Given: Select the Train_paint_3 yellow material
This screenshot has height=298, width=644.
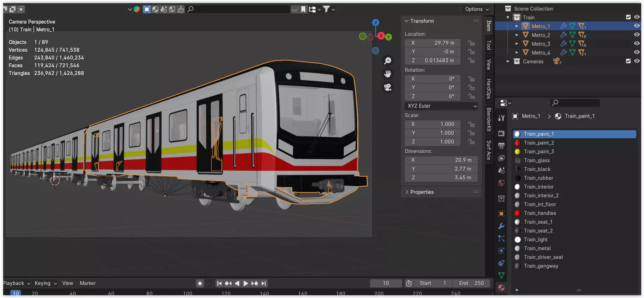Looking at the screenshot, I should click(x=574, y=152).
